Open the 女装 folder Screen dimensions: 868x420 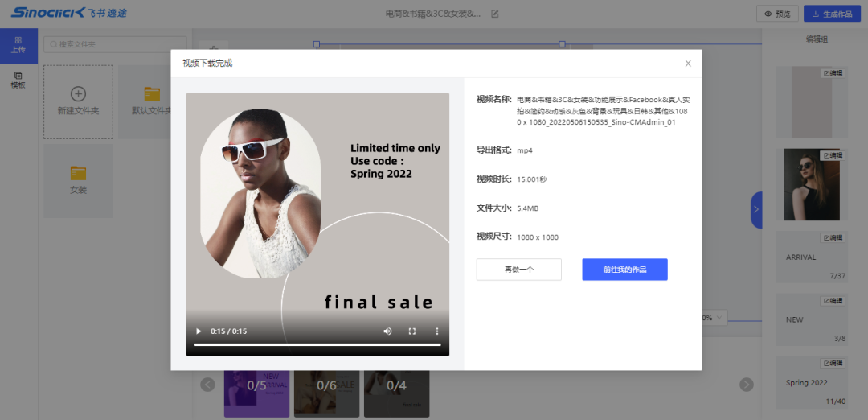pos(78,181)
